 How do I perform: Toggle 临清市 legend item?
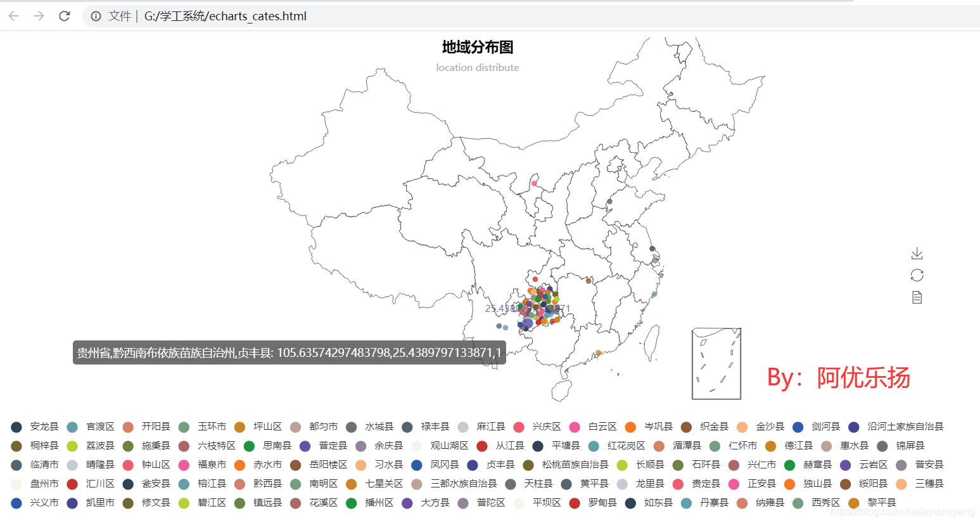35,465
